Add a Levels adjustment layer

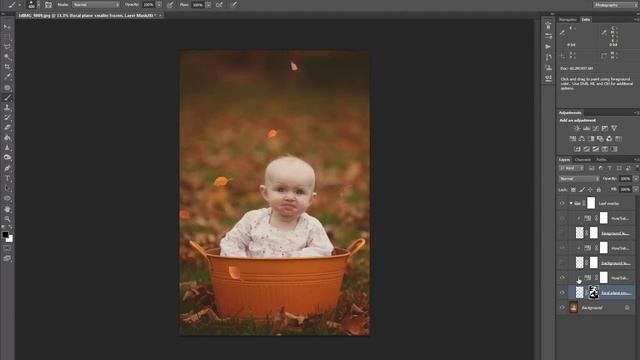coord(586,128)
